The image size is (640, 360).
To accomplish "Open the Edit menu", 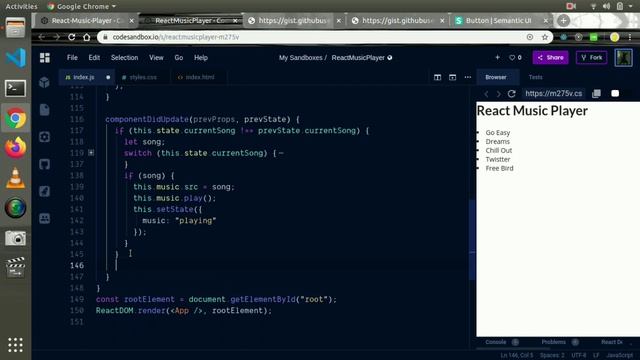I will coord(94,58).
